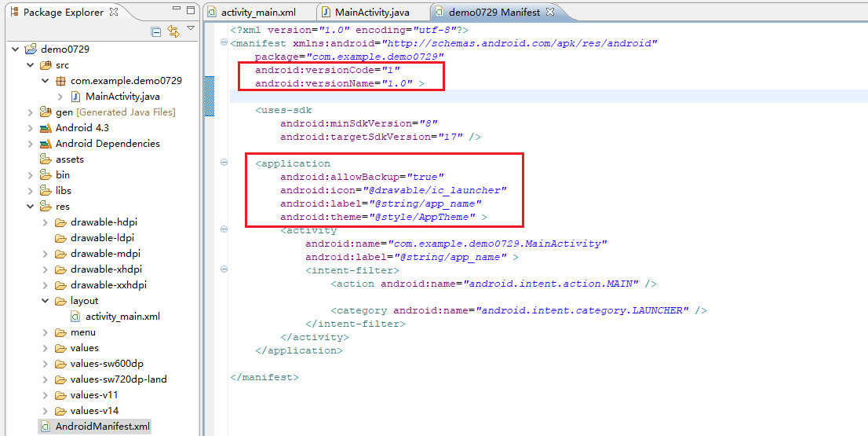868x436 pixels.
Task: Select the values-sw600dp folder label
Action: [x=107, y=364]
